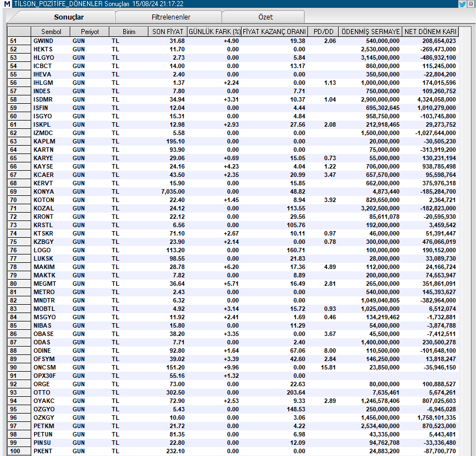Click ONCSM PD/DD value 15.81
This screenshot has width=476, height=456.
[x=328, y=367]
